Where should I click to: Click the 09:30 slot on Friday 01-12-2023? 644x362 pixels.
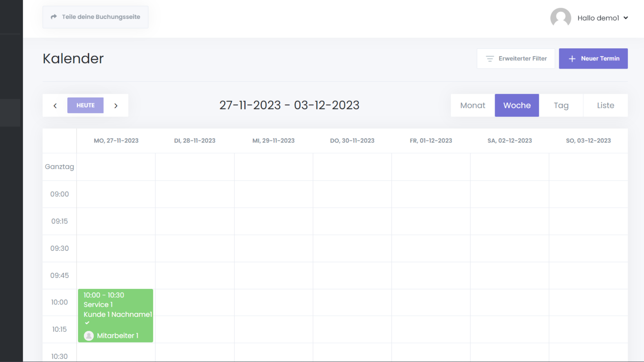click(431, 248)
